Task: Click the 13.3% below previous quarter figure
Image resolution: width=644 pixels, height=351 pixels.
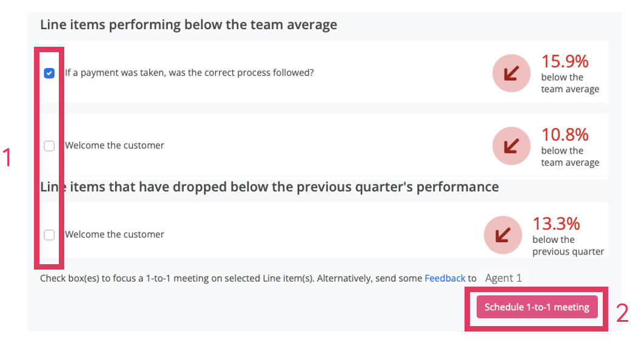Action: [x=556, y=223]
